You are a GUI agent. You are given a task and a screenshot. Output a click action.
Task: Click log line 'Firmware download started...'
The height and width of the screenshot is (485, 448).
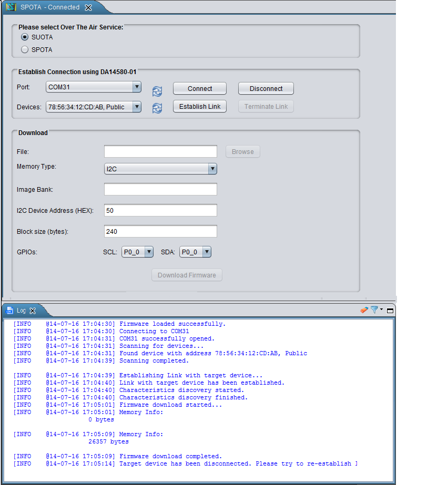pyautogui.click(x=170, y=405)
